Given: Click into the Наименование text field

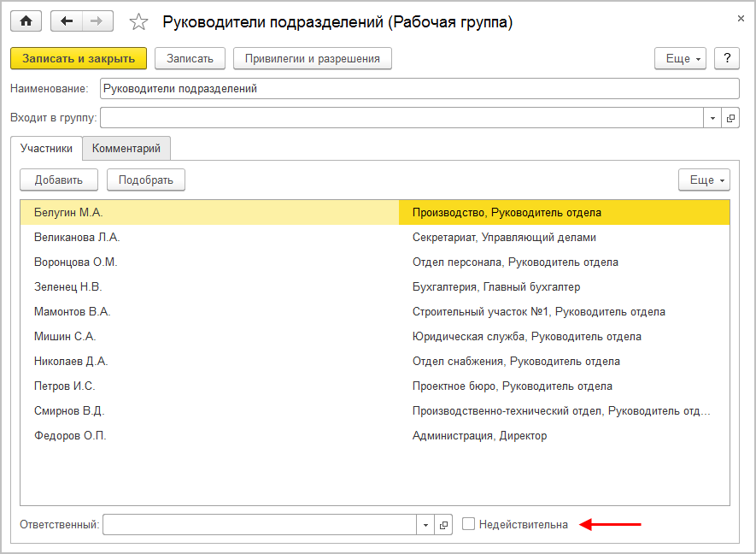Looking at the screenshot, I should pyautogui.click(x=419, y=88).
